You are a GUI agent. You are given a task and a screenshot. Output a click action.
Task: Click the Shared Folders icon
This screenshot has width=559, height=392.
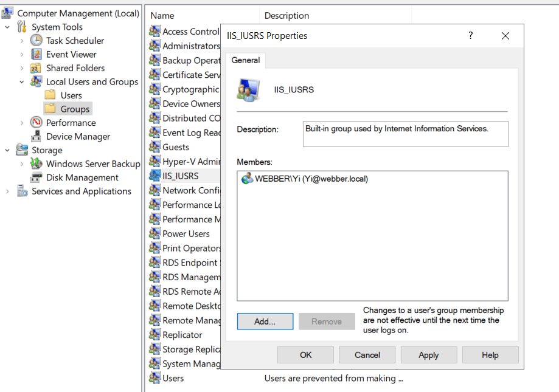pos(36,68)
